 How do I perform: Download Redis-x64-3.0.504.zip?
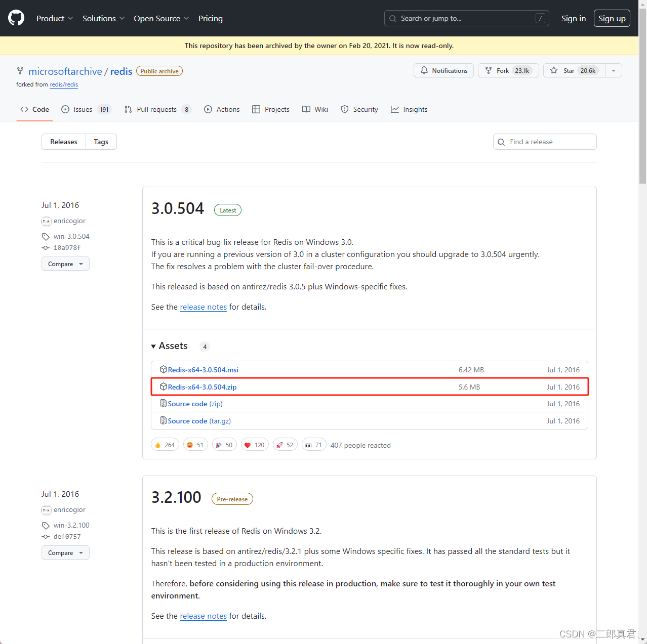click(x=203, y=387)
